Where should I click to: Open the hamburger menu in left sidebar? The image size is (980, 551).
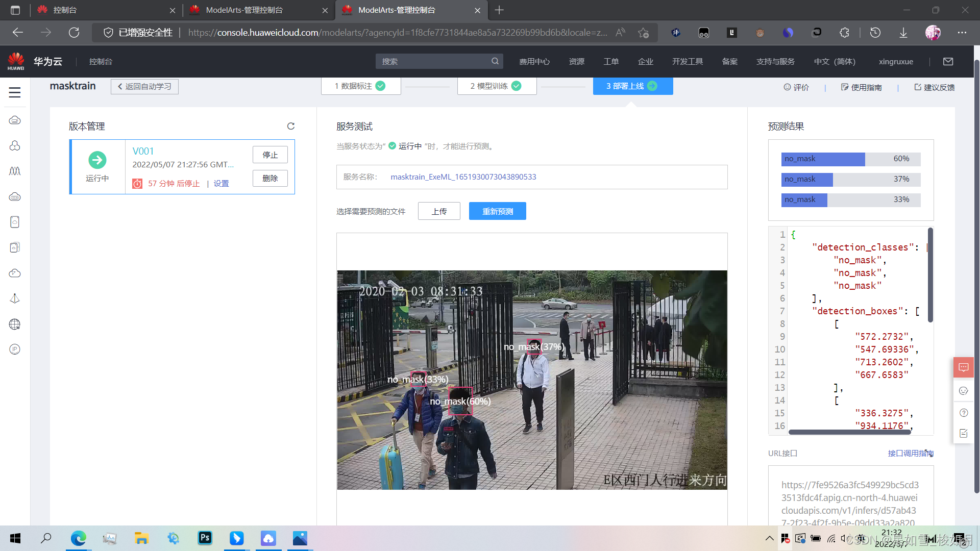[x=15, y=92]
